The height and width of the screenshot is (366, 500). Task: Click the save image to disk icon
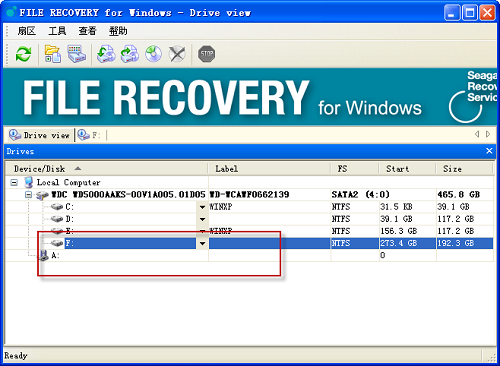pos(106,54)
